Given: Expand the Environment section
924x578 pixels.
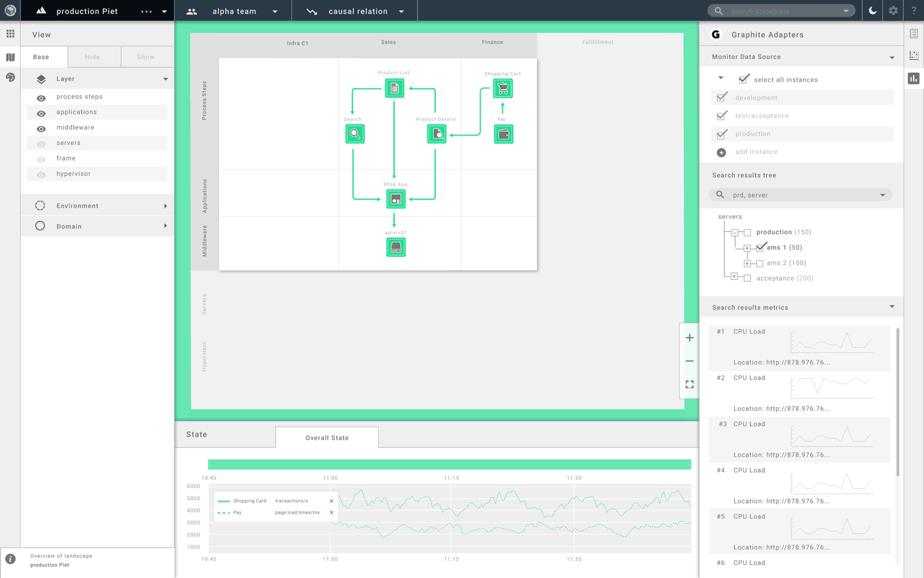Looking at the screenshot, I should point(166,206).
